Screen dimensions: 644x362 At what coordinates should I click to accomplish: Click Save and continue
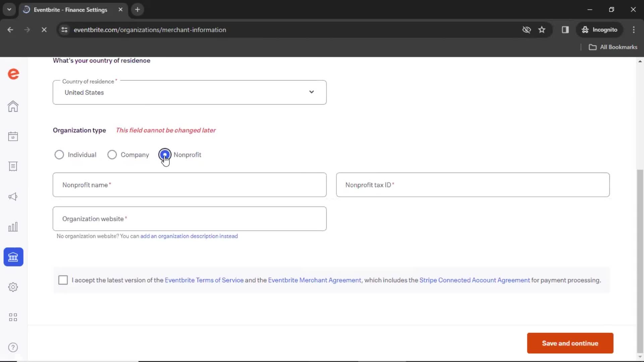pyautogui.click(x=570, y=343)
